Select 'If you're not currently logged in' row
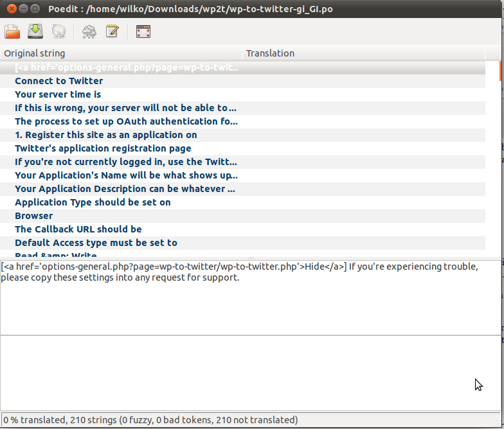 pos(243,162)
